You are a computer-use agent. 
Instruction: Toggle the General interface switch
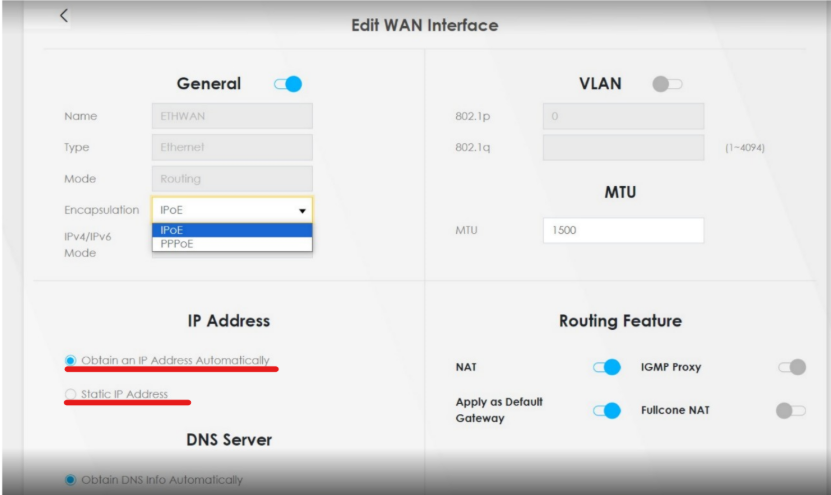288,84
